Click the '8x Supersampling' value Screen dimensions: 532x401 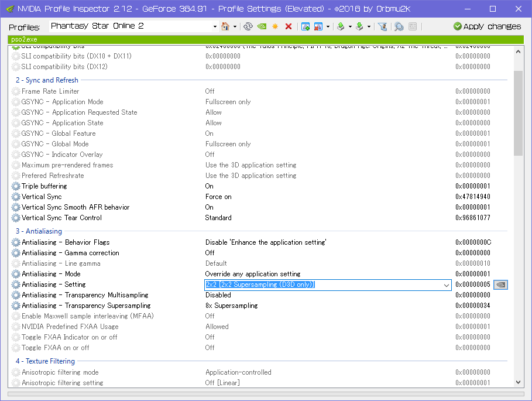(x=231, y=306)
